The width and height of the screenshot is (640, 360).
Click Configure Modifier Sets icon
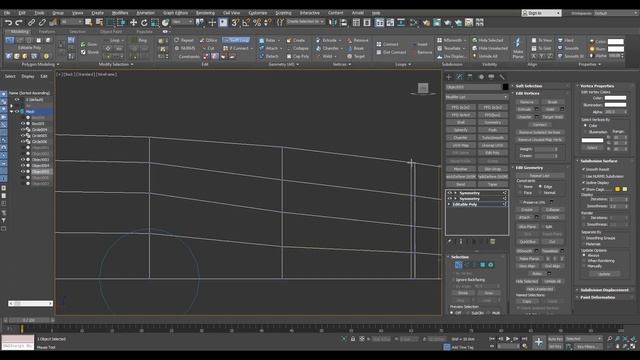[493, 242]
